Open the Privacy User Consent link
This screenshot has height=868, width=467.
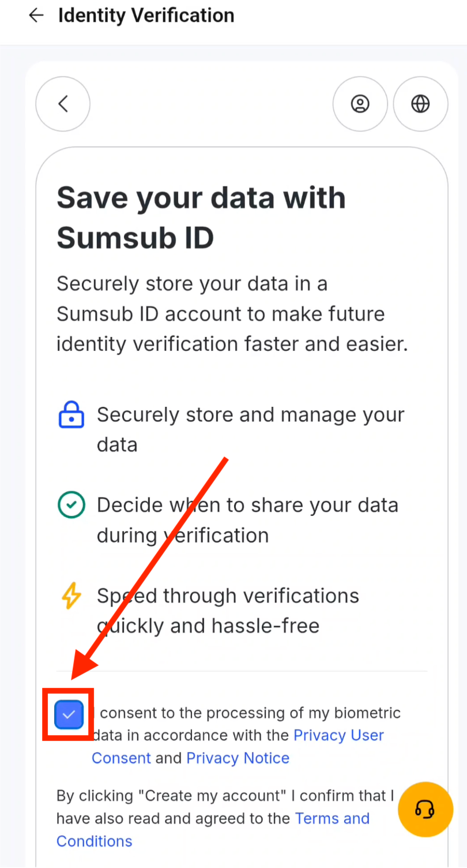(x=338, y=735)
